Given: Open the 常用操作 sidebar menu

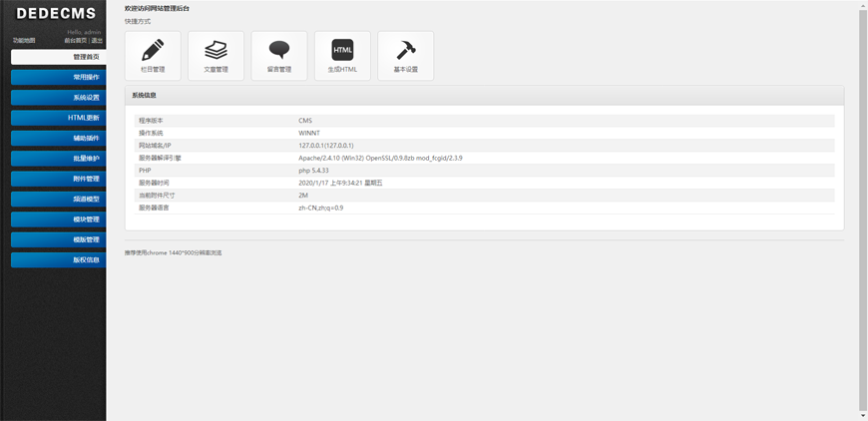Looking at the screenshot, I should (x=59, y=78).
